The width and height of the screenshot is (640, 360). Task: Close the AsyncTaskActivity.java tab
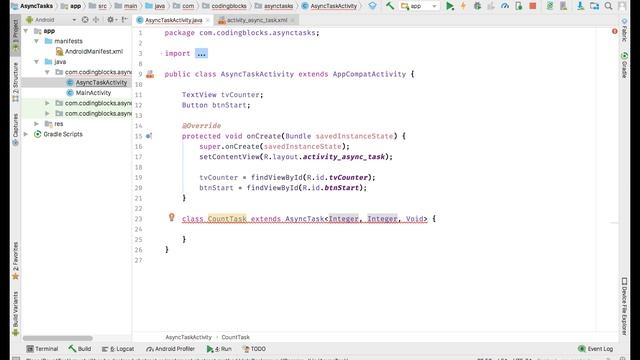coord(208,20)
